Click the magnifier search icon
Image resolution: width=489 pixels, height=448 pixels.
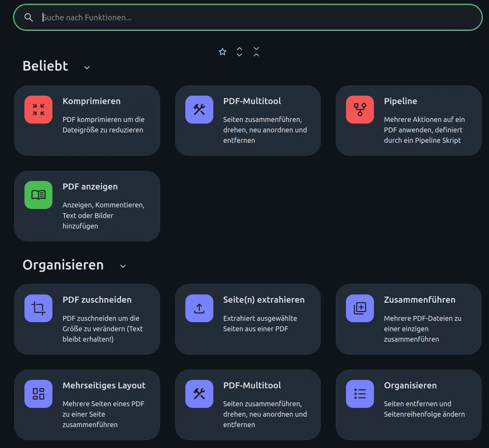coord(29,18)
